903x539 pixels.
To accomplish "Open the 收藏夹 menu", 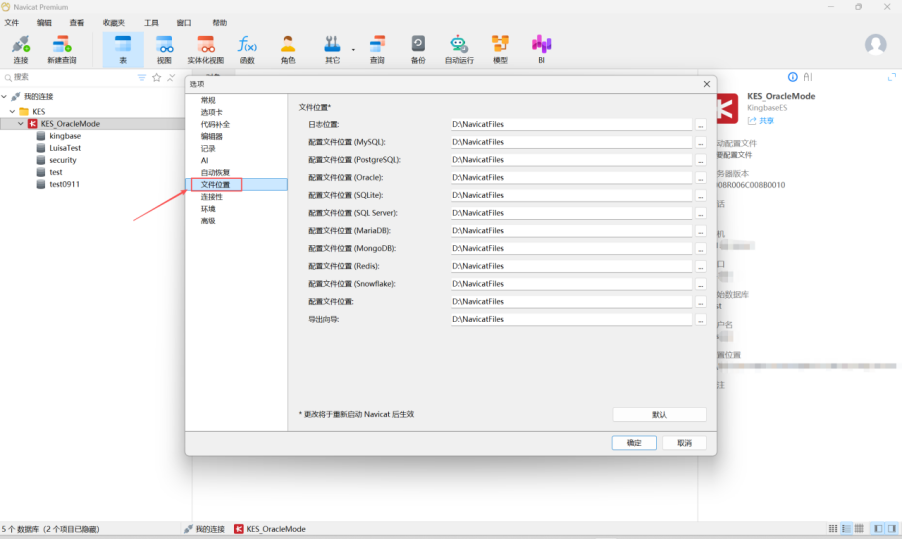I will pos(114,22).
